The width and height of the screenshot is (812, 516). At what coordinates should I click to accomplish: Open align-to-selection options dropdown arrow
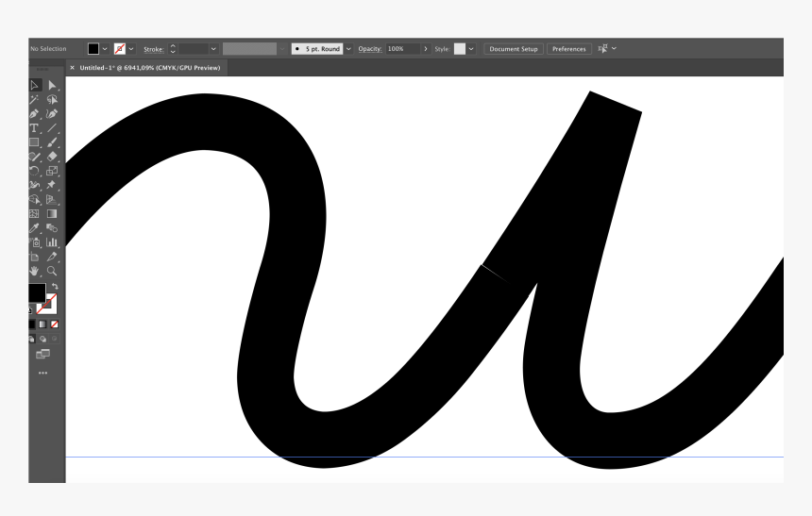pos(614,48)
